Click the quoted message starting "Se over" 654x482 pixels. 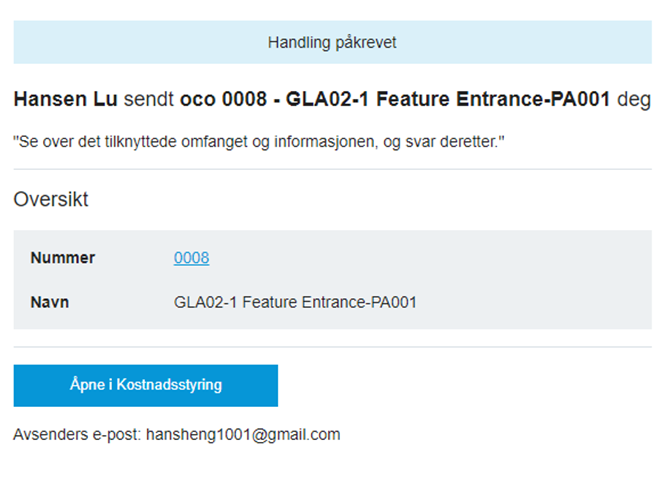click(258, 143)
